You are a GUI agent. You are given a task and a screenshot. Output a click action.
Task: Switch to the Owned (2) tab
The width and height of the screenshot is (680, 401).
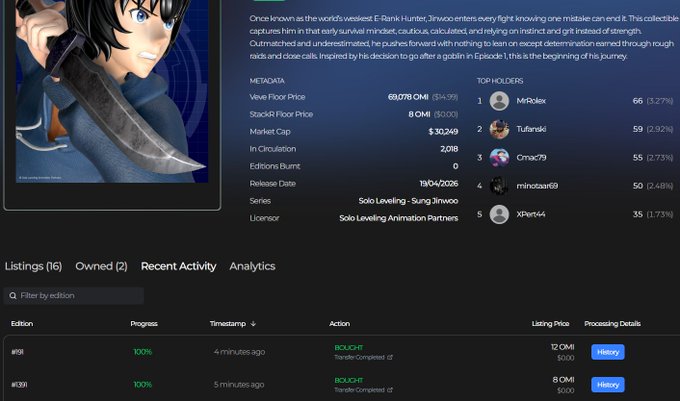pyautogui.click(x=101, y=266)
